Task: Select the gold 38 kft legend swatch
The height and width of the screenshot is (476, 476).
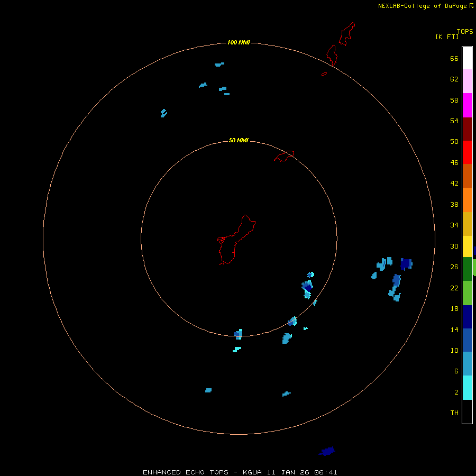Action: point(467,224)
